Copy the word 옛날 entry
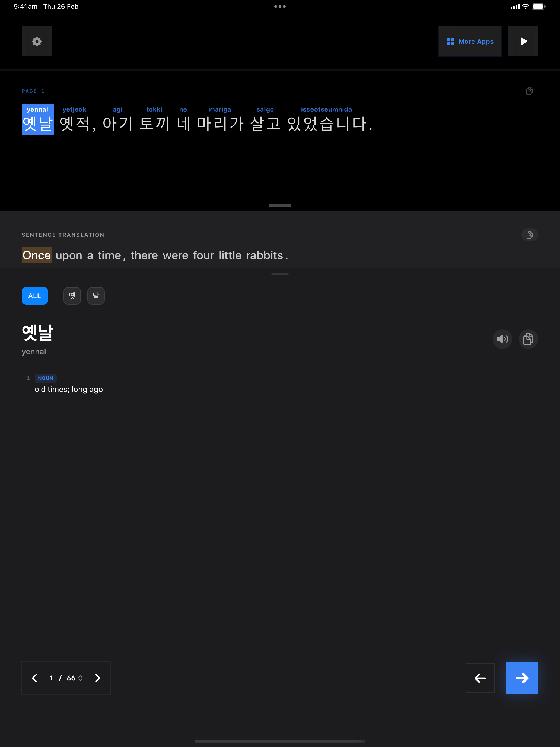The width and height of the screenshot is (560, 747). (528, 339)
